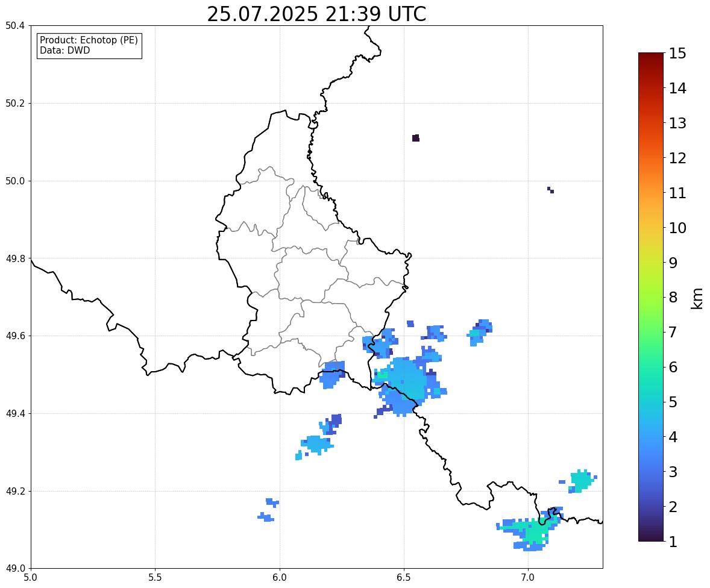The image size is (710, 588).
Task: Click the 5.5 longitude axis label
Action: [x=155, y=578]
